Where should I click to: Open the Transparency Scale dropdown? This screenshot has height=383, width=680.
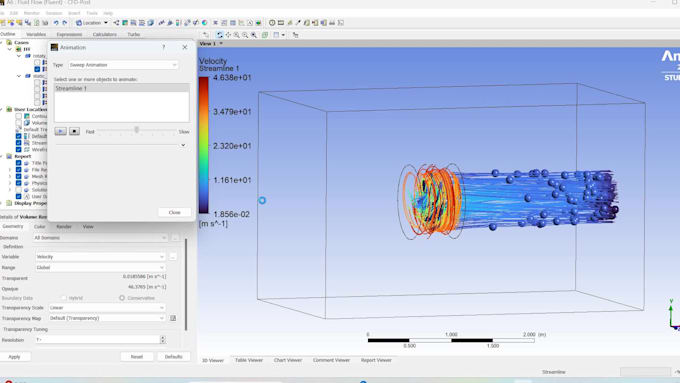tap(107, 308)
